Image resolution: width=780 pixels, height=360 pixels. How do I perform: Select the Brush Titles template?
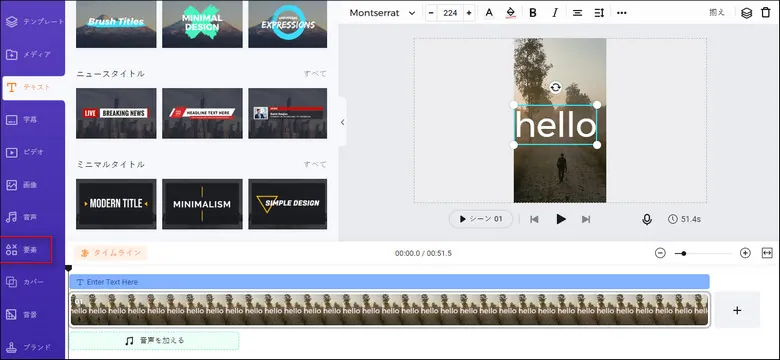(x=116, y=24)
